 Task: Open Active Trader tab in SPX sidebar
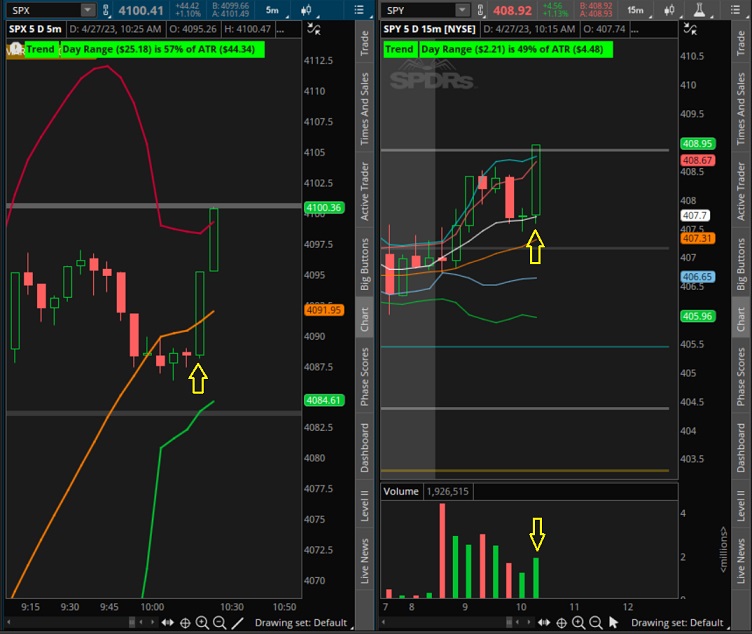pyautogui.click(x=364, y=191)
